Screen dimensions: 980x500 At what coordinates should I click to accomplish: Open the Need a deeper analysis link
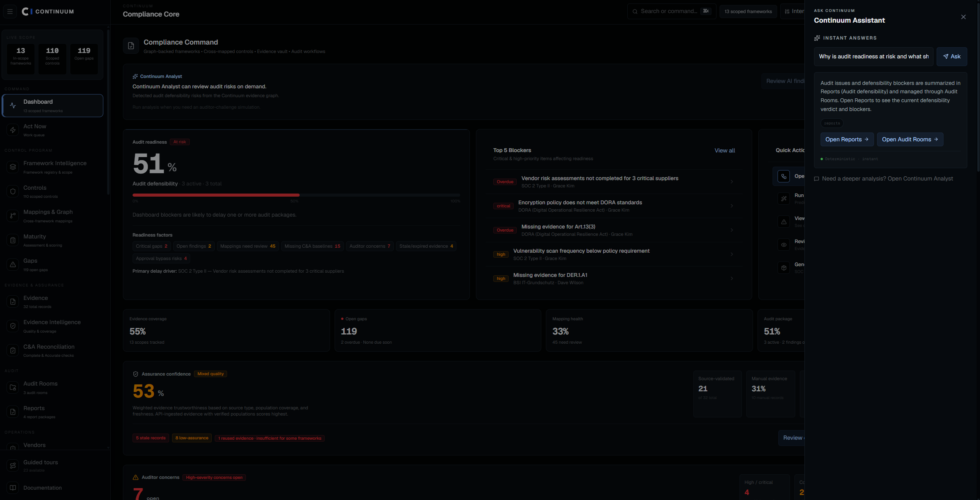[x=884, y=179]
